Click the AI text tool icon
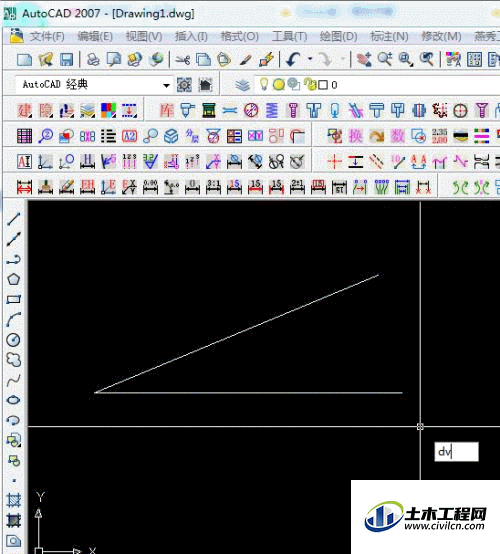The height and width of the screenshot is (554, 500). click(x=24, y=162)
